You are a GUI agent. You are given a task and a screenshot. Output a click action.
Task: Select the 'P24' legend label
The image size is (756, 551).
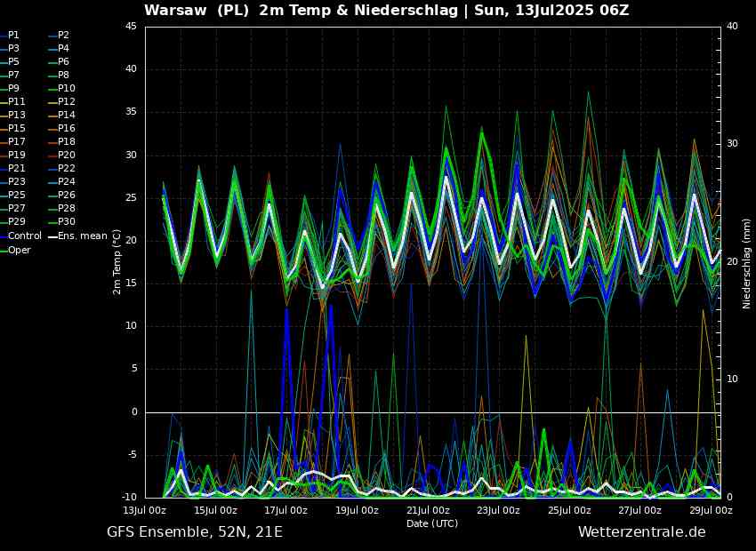click(66, 181)
